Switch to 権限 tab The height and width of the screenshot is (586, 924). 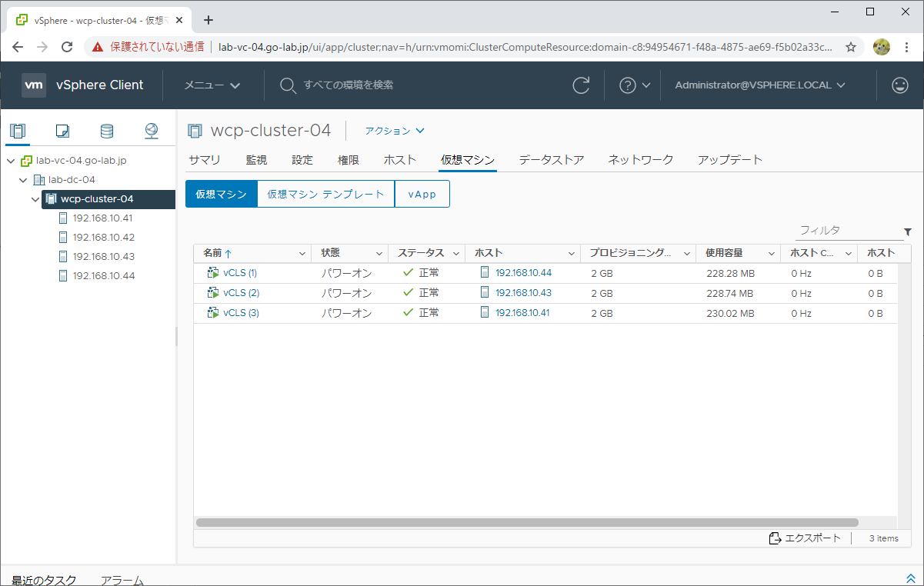pyautogui.click(x=349, y=160)
